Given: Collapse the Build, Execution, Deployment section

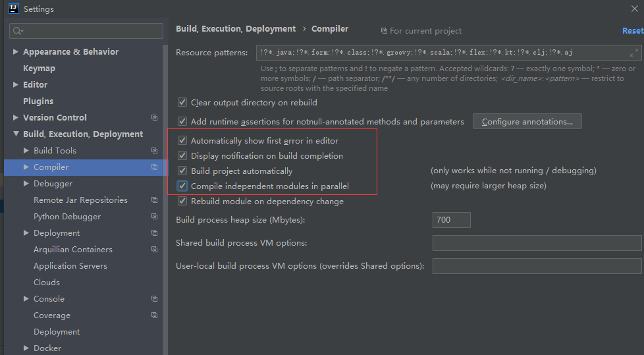Looking at the screenshot, I should point(16,134).
